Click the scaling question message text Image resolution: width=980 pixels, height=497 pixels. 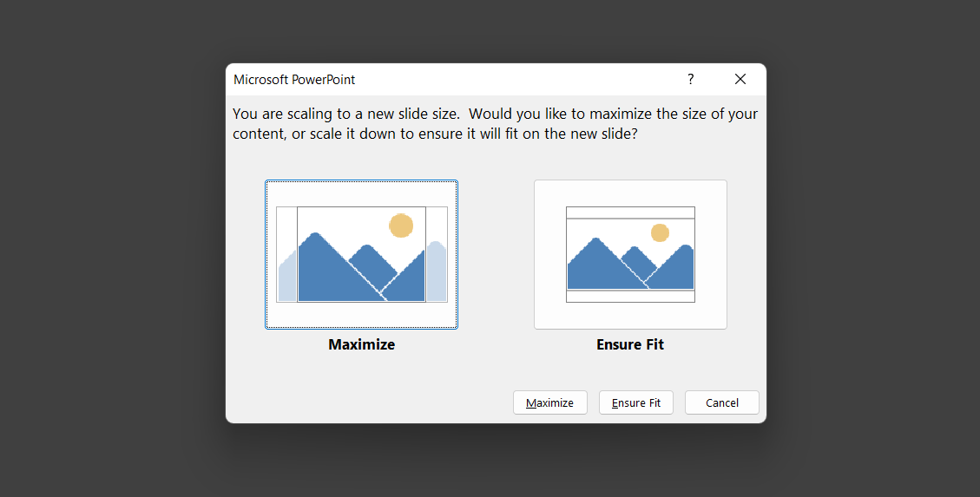coord(495,124)
